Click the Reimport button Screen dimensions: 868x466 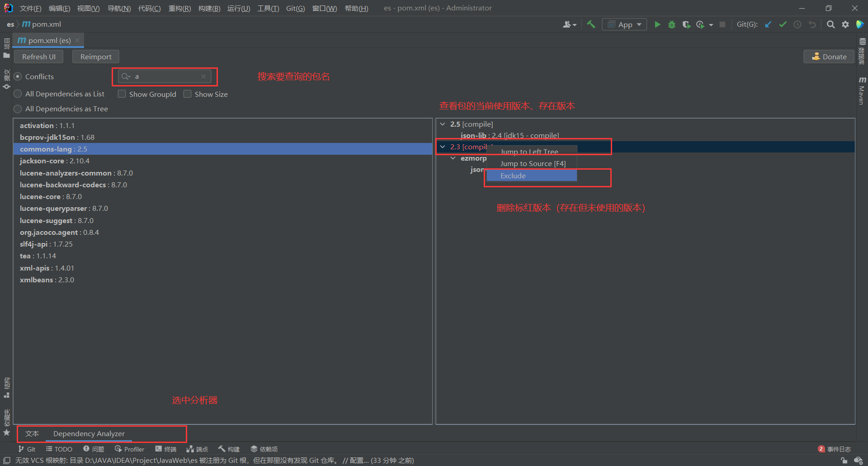coord(96,57)
